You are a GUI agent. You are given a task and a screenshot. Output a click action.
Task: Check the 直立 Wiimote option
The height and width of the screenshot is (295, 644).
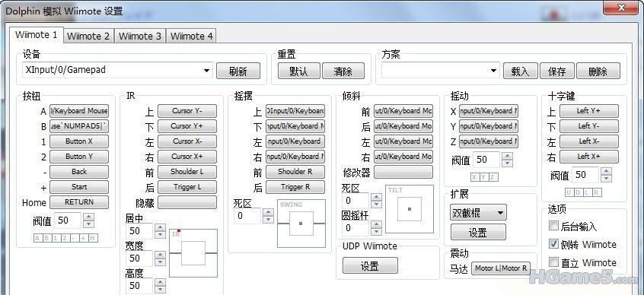coord(553,262)
